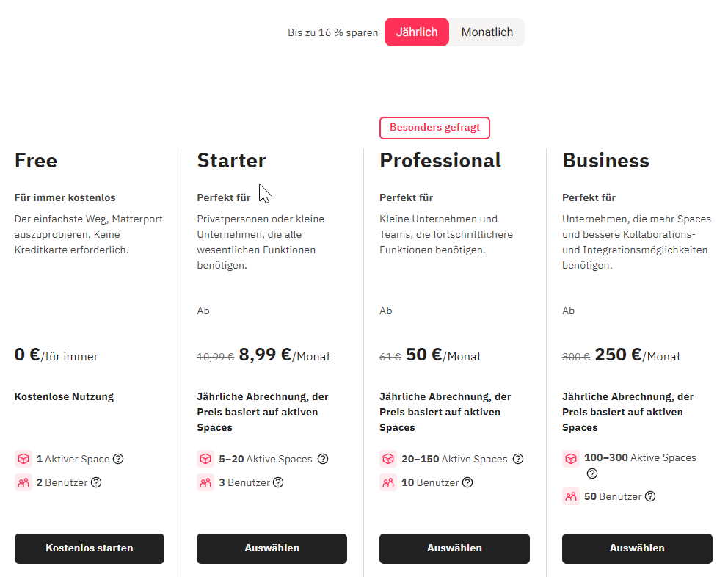
Task: Choose the Business plan with Auswählen
Action: point(637,548)
